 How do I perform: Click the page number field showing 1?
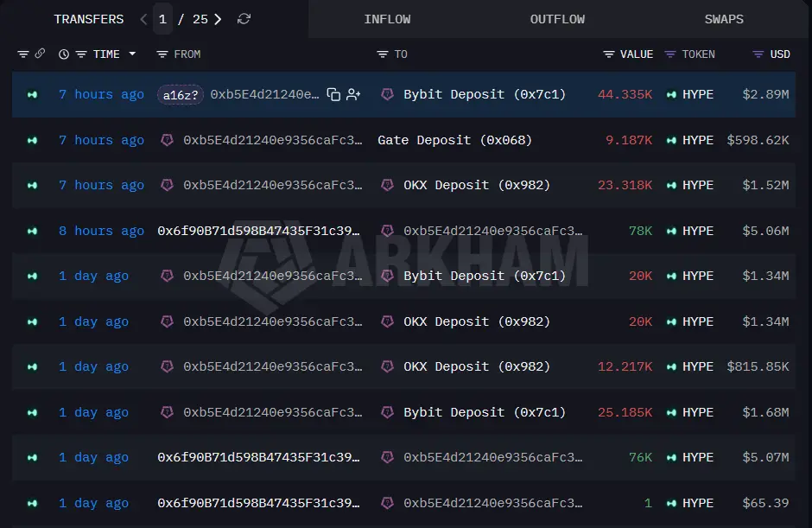(x=162, y=19)
